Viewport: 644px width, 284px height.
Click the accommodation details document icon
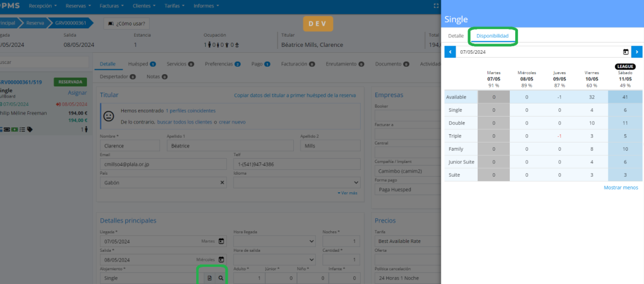210,278
